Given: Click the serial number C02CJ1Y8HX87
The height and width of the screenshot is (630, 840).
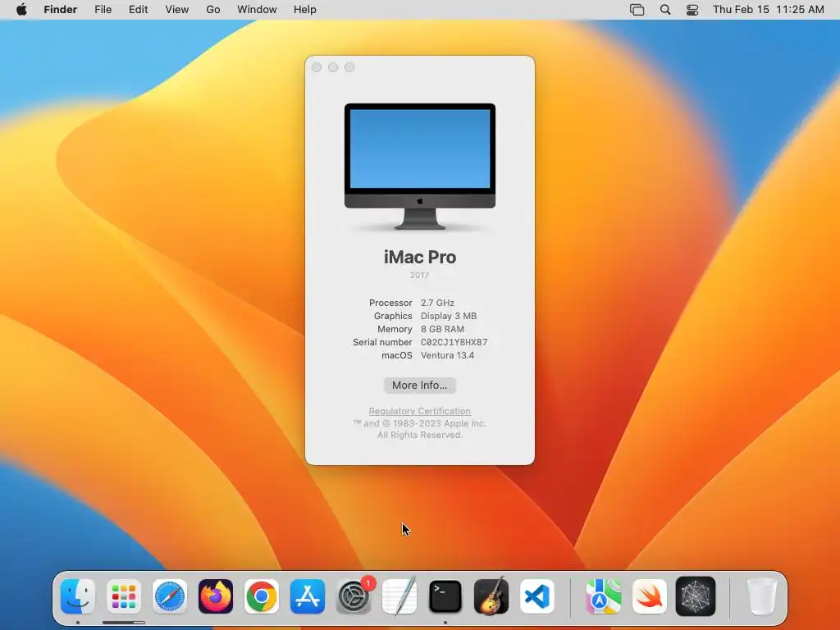Looking at the screenshot, I should [454, 342].
